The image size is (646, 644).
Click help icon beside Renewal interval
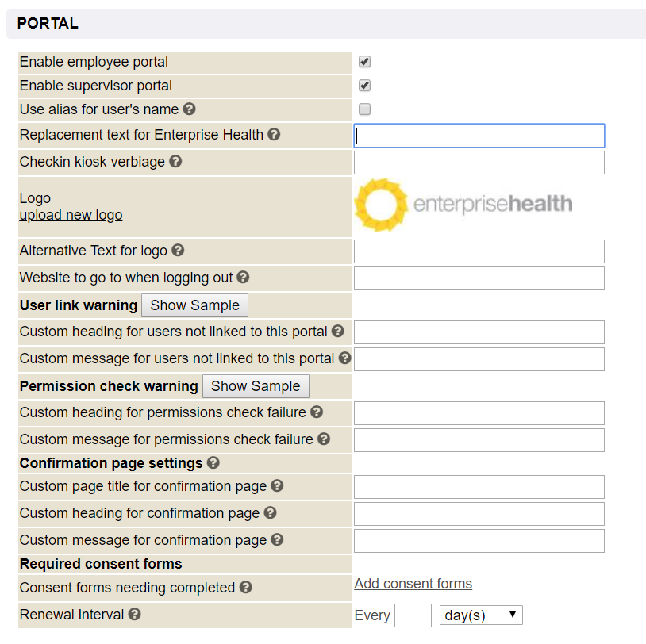coord(134,615)
